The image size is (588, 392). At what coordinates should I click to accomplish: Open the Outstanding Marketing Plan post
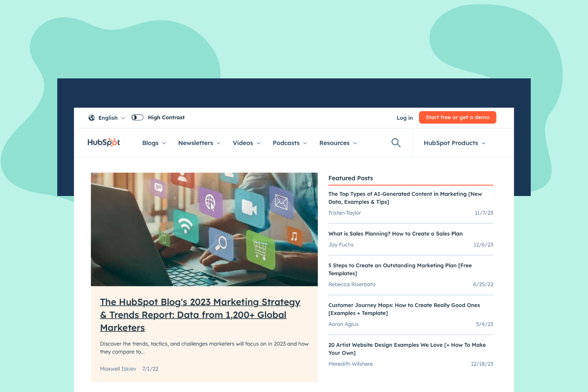400,269
